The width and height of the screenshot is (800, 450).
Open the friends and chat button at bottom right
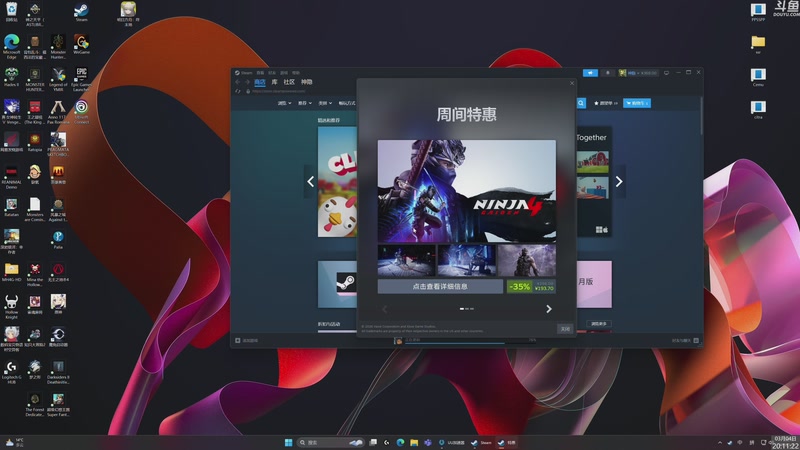(685, 340)
